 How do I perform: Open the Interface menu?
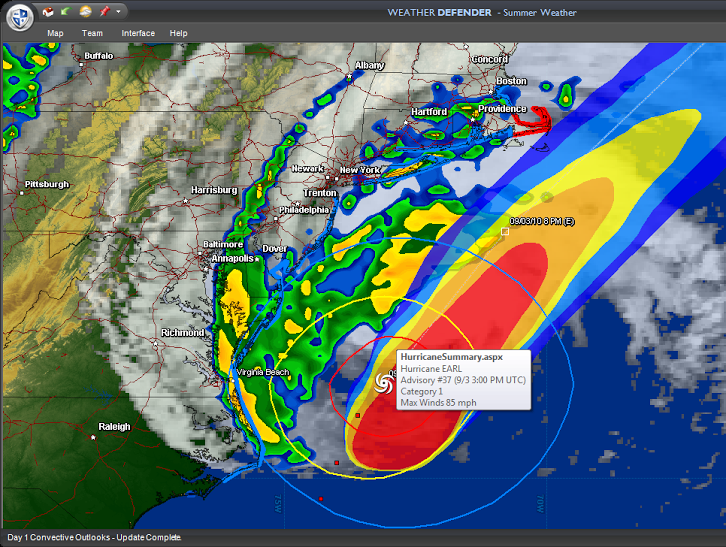(x=138, y=33)
